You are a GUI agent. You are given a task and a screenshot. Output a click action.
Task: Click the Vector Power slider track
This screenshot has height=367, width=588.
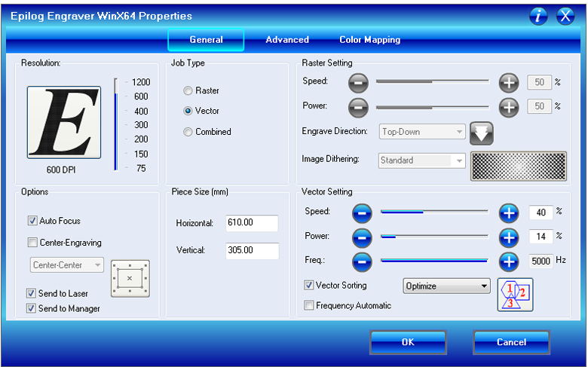pos(435,237)
